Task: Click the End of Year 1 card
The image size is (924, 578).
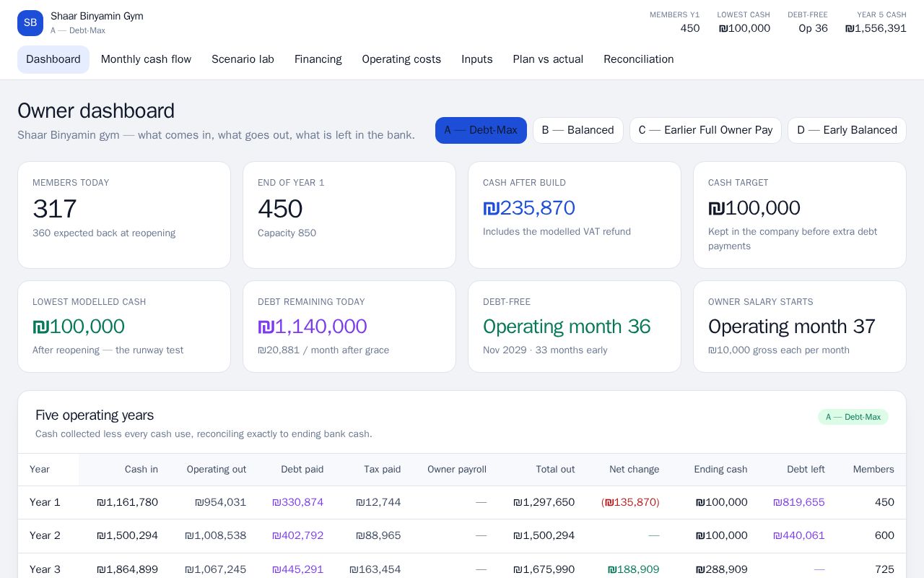Action: 349,215
